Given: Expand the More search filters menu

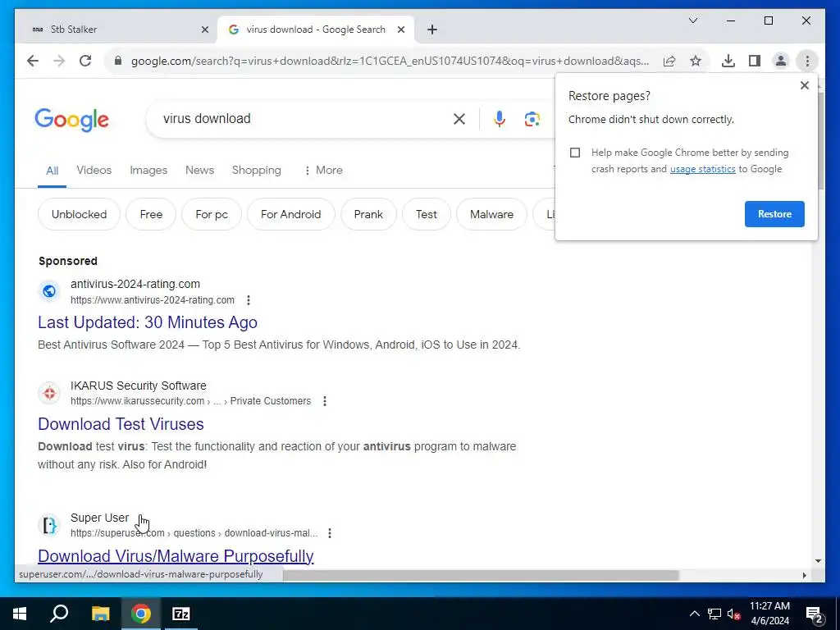Looking at the screenshot, I should (x=323, y=170).
